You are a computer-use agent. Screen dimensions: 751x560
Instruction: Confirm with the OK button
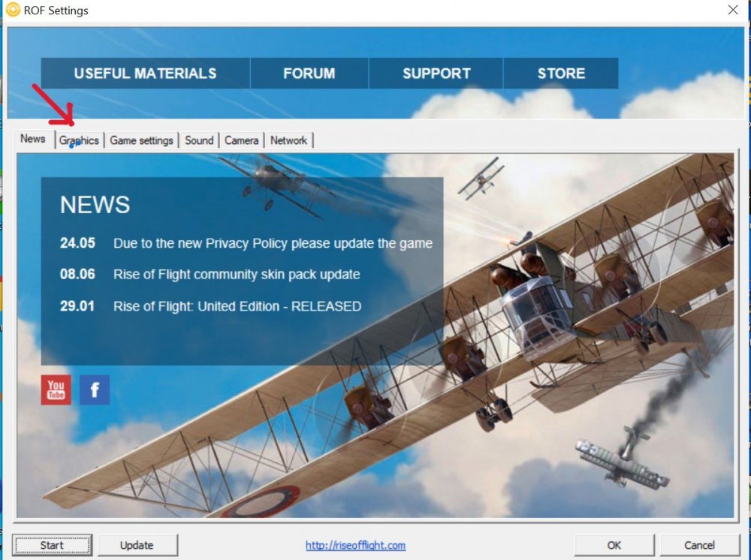pyautogui.click(x=614, y=545)
